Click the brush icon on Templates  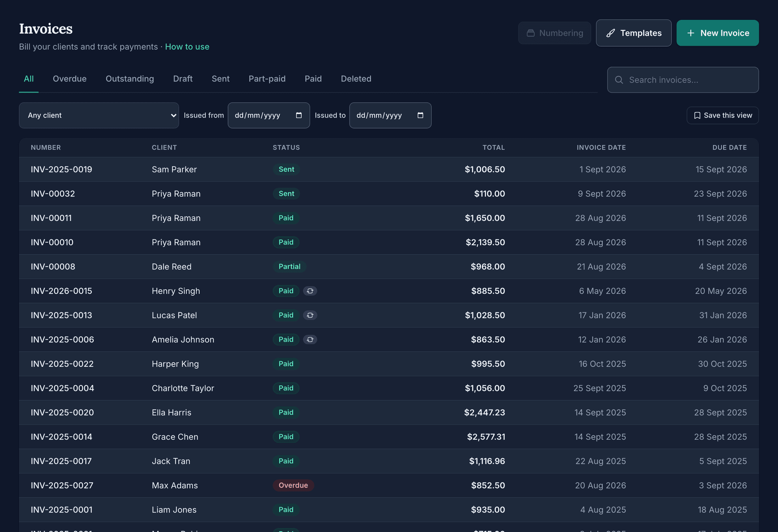point(611,33)
